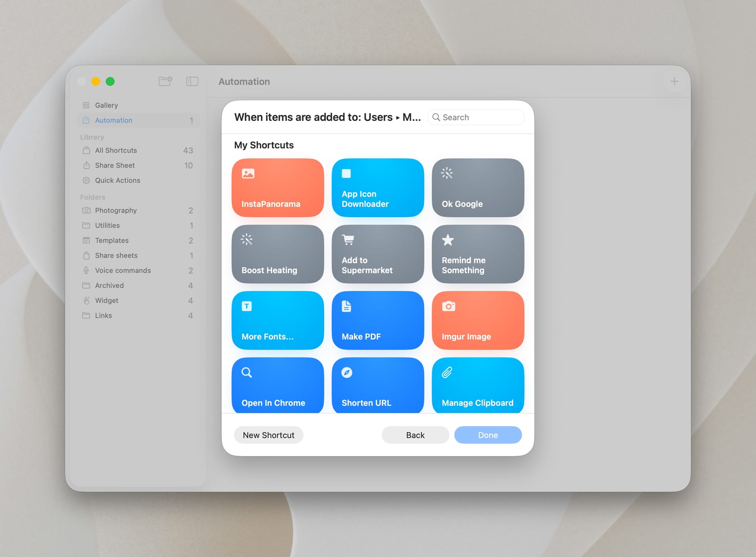Image resolution: width=756 pixels, height=557 pixels.
Task: Select the Voice commands microphone icon
Action: (86, 270)
